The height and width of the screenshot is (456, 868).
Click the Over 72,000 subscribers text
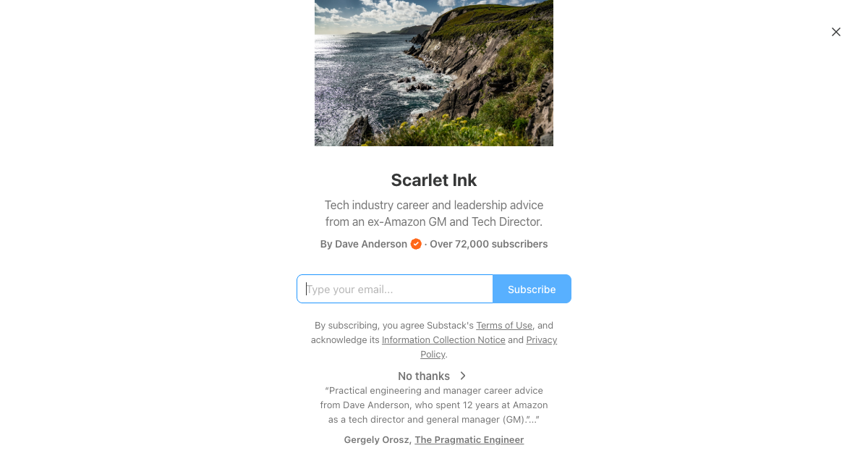coord(489,244)
